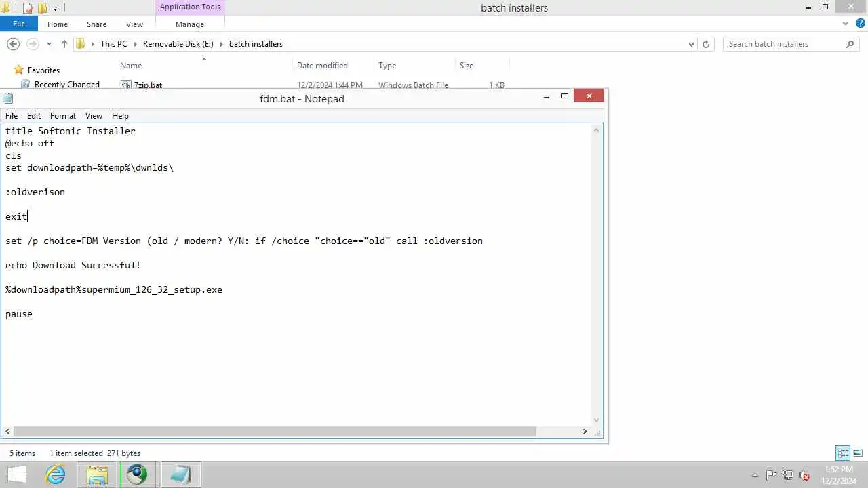Switch to Explorer View ribbon tab

(134, 24)
